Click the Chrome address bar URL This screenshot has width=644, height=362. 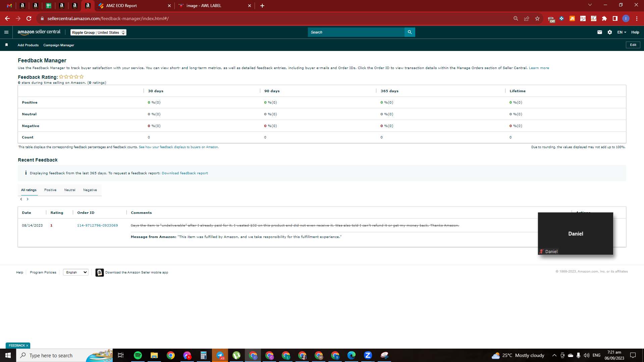[108, 18]
